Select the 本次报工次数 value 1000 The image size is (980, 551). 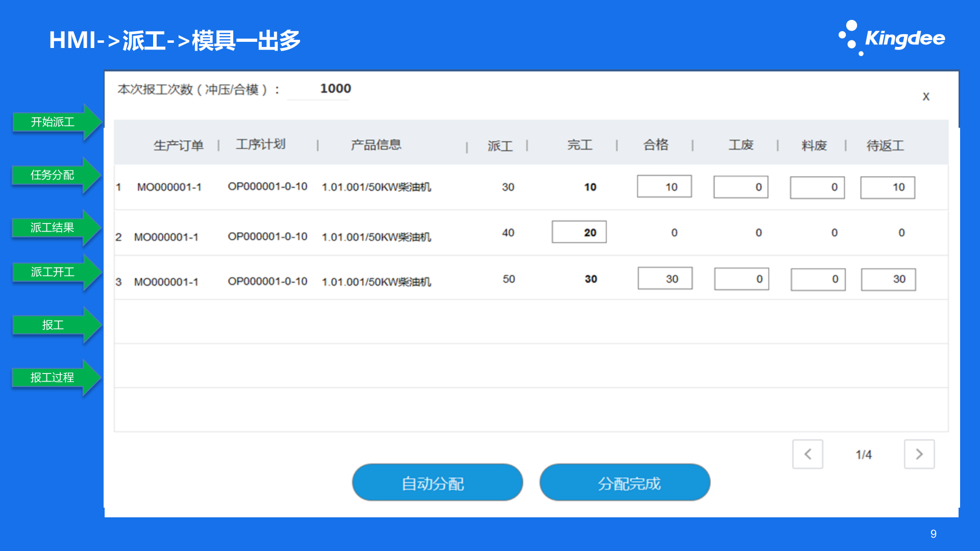(335, 88)
